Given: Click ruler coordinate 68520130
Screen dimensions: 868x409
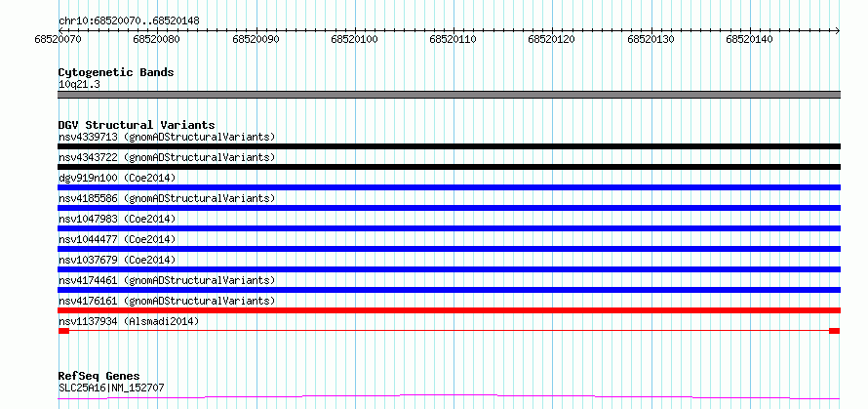Looking at the screenshot, I should pyautogui.click(x=651, y=39).
